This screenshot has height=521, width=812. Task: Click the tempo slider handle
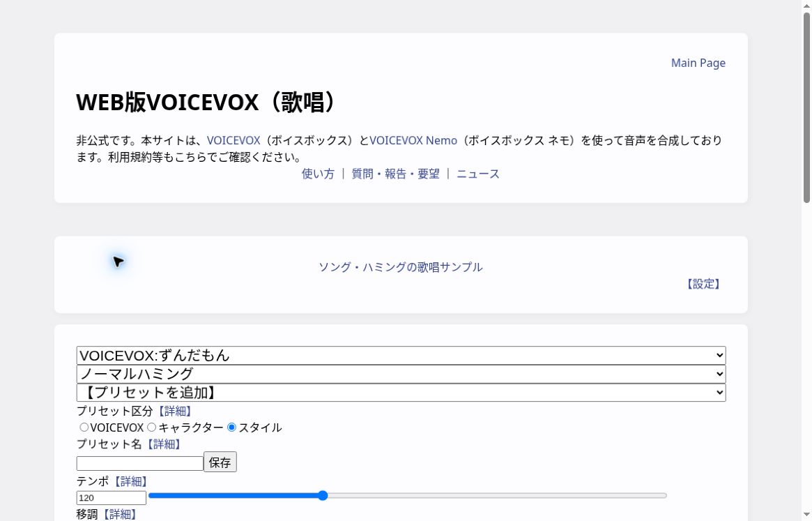click(x=323, y=496)
